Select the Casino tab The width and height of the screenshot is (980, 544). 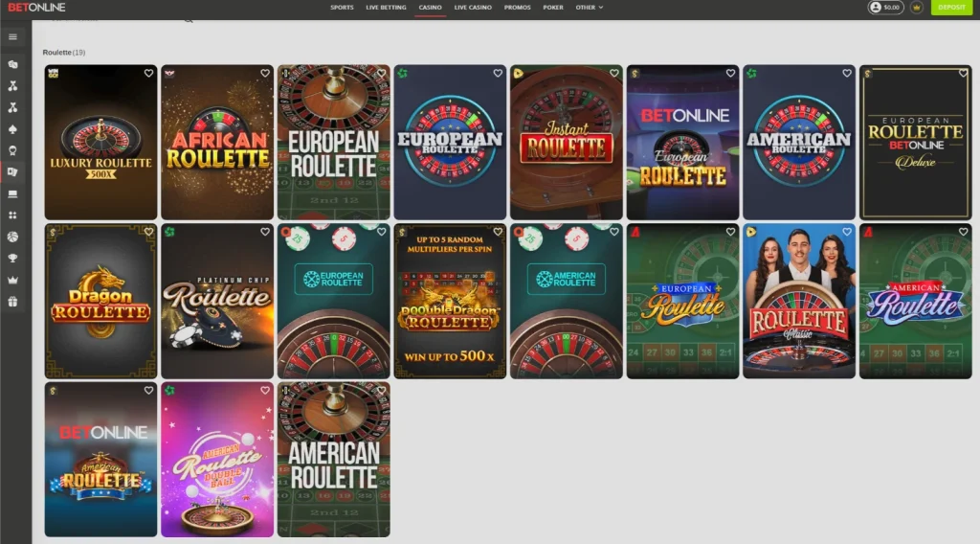click(430, 8)
